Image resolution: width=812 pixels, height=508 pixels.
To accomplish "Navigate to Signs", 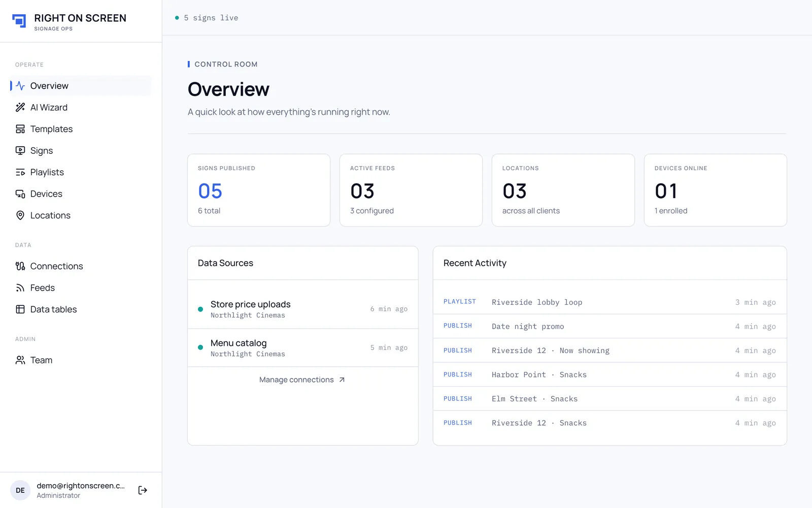I will [x=81, y=150].
